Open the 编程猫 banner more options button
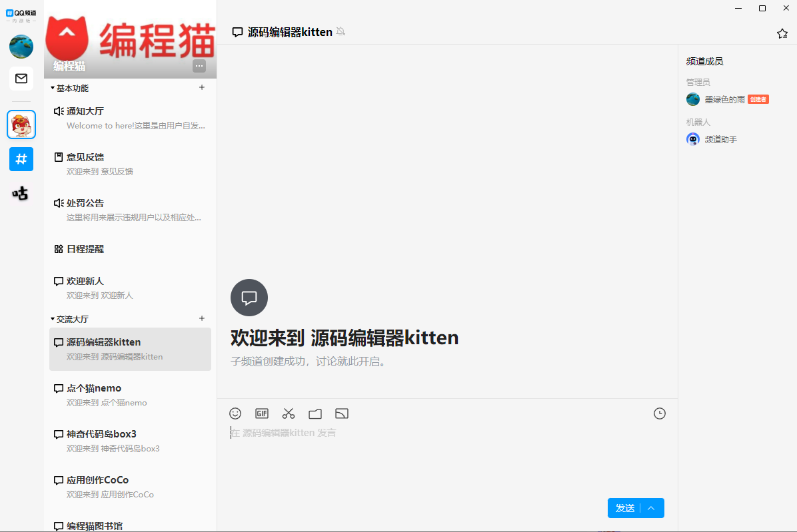797x532 pixels. click(199, 66)
